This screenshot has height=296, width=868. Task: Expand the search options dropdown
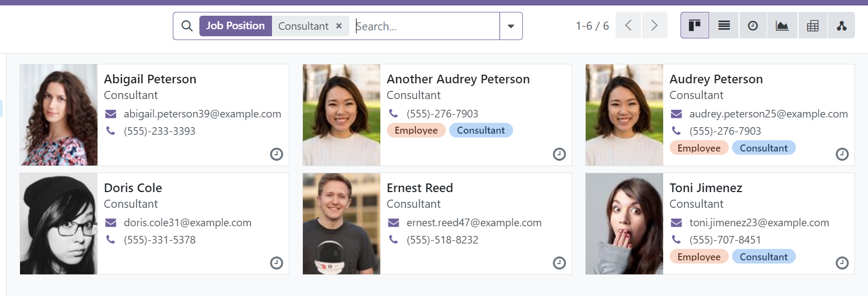click(510, 26)
